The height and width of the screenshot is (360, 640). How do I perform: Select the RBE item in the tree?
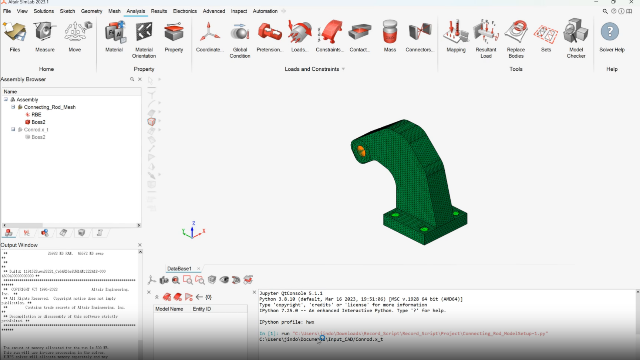[36, 115]
